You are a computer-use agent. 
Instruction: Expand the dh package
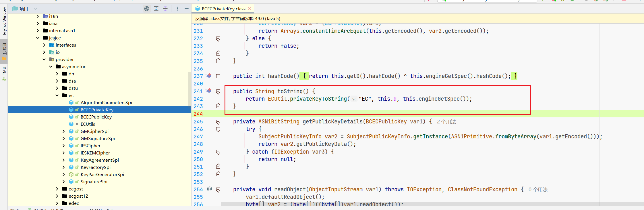pyautogui.click(x=57, y=74)
